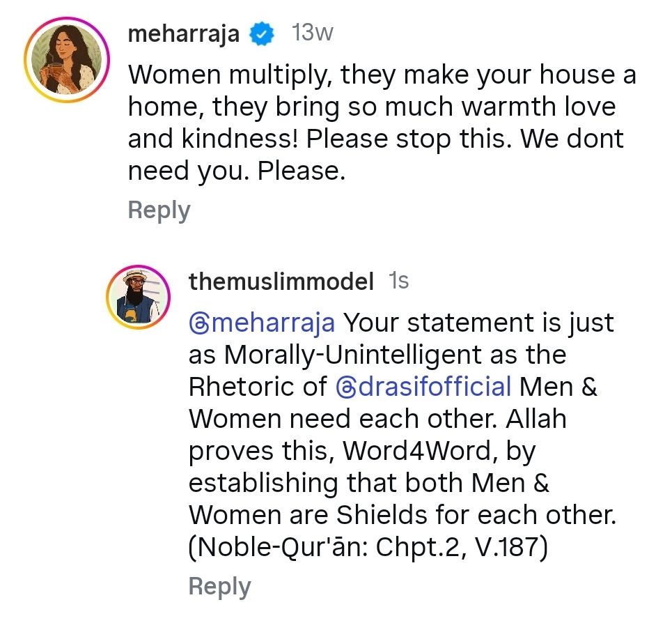Reply to meharraja's comment
This screenshot has height=623, width=672.
click(x=159, y=210)
